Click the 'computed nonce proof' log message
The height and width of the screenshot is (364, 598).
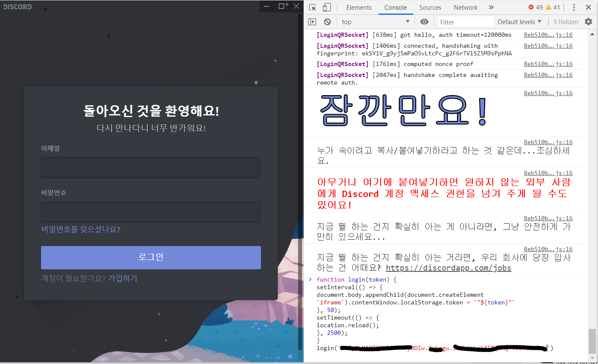click(395, 64)
